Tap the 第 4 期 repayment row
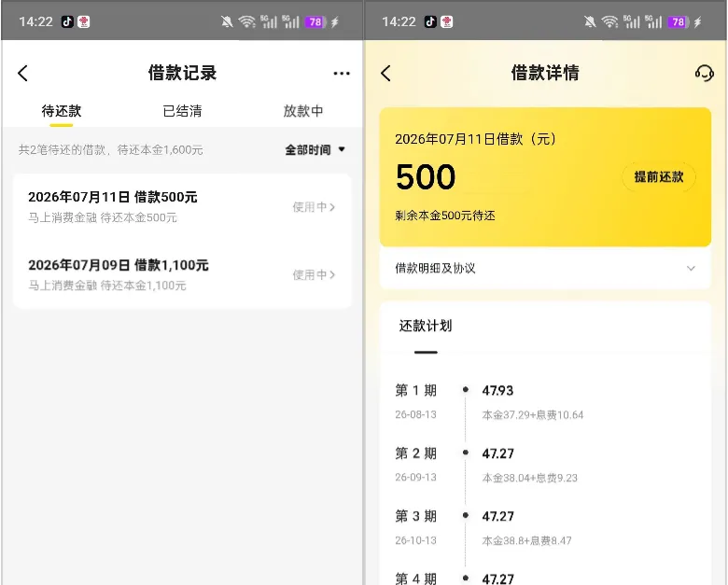The width and height of the screenshot is (728, 585). (x=545, y=578)
